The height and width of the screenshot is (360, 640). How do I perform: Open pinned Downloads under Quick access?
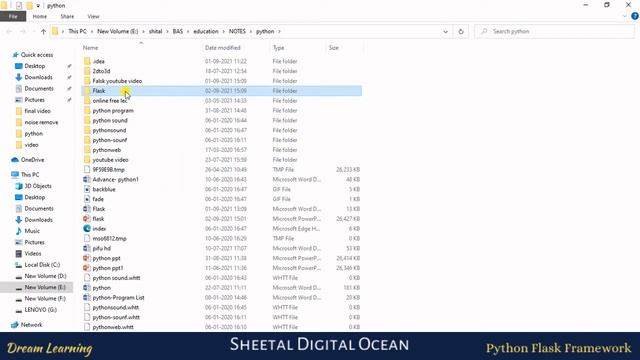click(x=38, y=77)
